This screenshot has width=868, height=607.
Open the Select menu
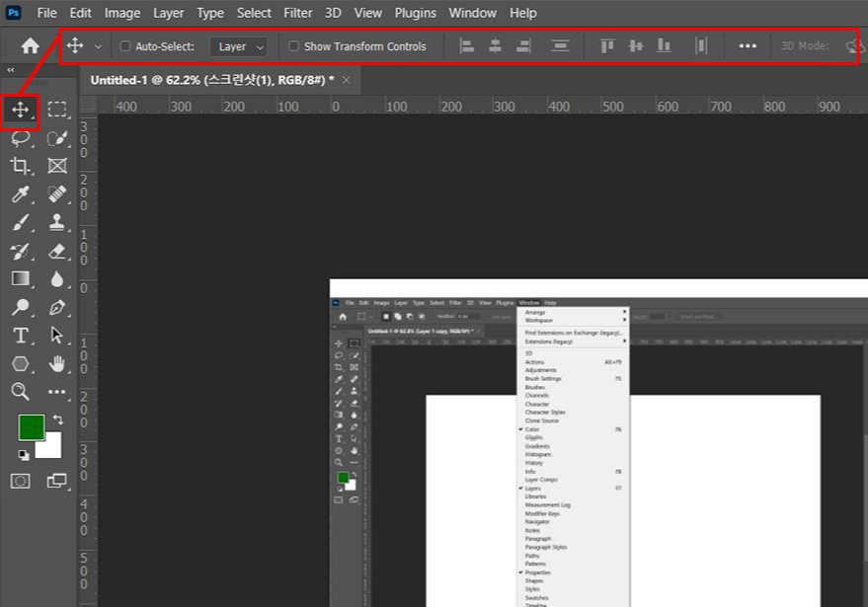[254, 13]
